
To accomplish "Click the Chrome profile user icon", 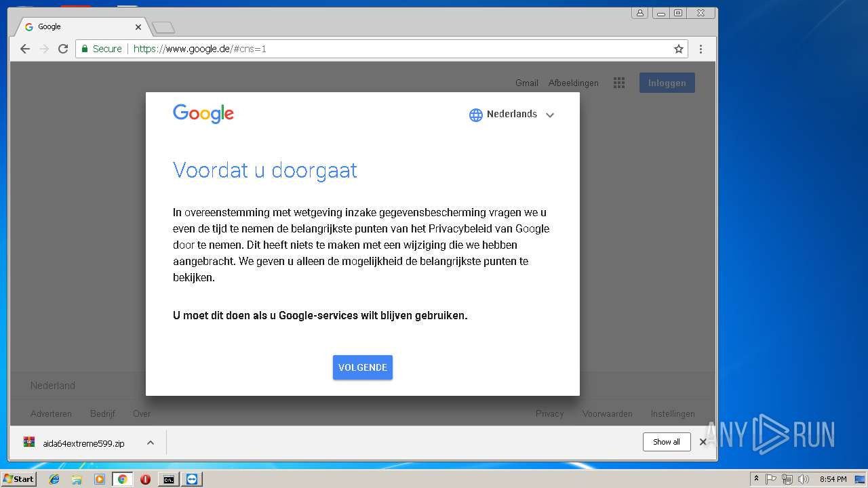I will (639, 13).
